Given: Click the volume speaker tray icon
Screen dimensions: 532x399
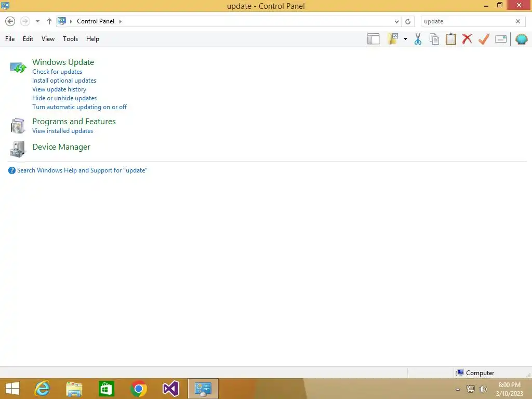Looking at the screenshot, I should (483, 389).
